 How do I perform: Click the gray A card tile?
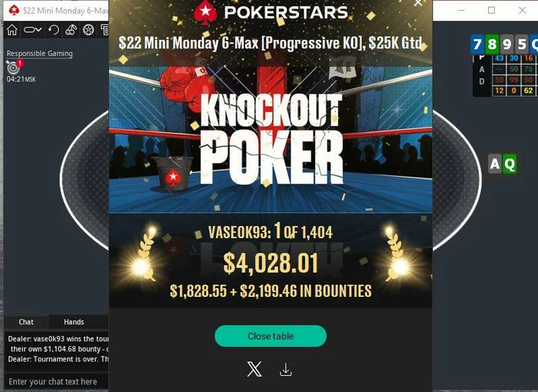coord(495,164)
